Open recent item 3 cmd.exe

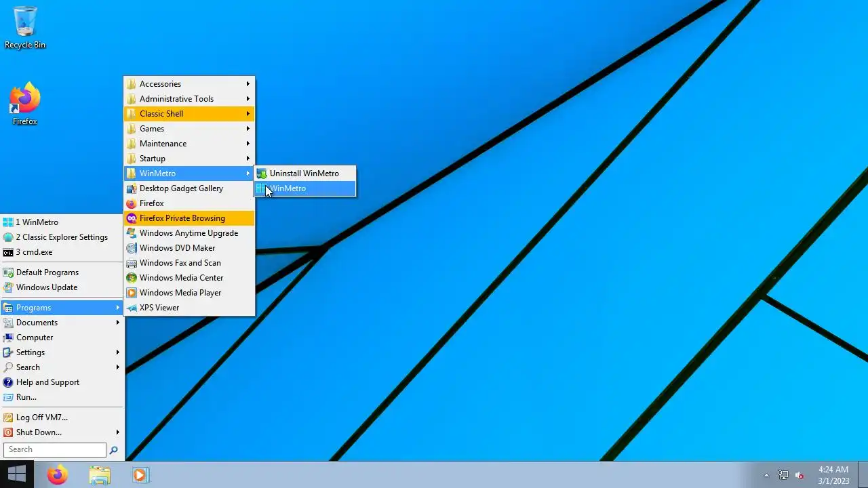pyautogui.click(x=62, y=252)
